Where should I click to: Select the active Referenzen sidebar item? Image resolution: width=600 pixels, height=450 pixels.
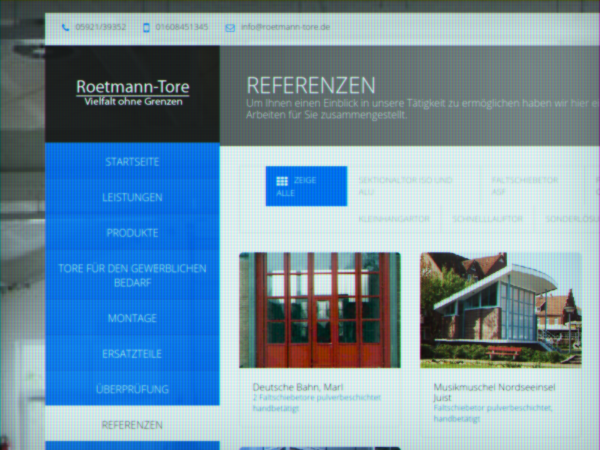pos(132,425)
